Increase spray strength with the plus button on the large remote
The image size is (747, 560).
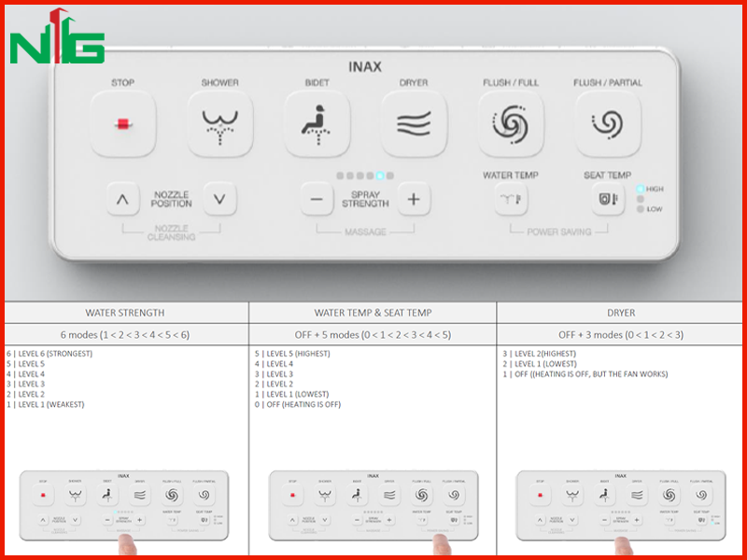click(x=414, y=199)
